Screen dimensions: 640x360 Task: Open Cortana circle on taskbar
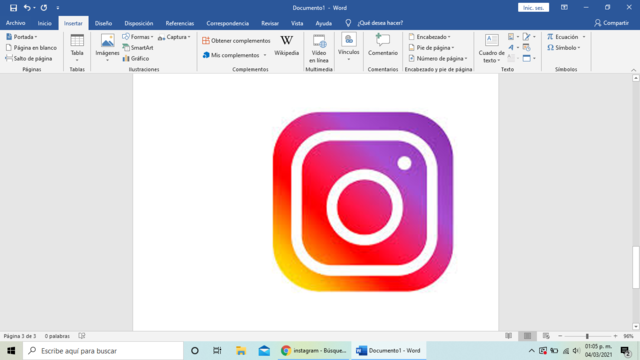pyautogui.click(x=195, y=351)
